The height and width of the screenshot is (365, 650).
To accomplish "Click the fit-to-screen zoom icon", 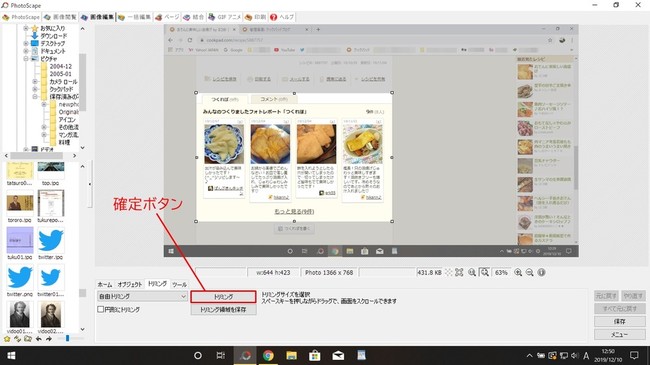I will [459, 273].
